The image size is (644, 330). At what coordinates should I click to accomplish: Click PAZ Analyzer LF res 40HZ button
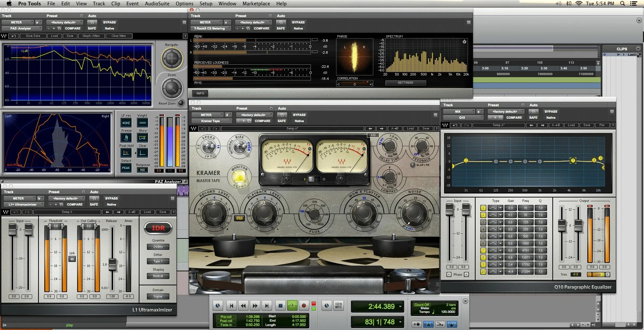126,123
